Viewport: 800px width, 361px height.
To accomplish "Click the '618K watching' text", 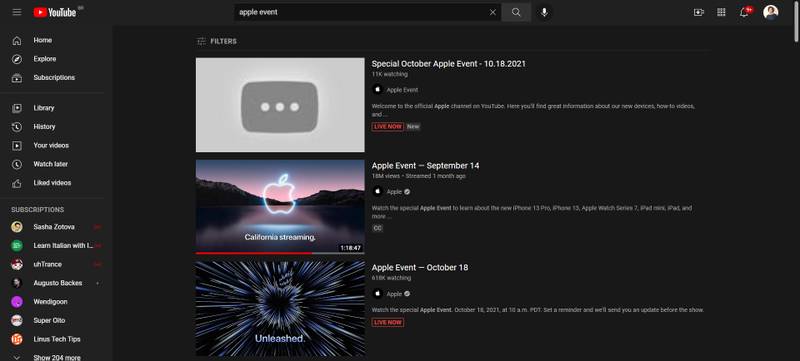I will pos(391,278).
